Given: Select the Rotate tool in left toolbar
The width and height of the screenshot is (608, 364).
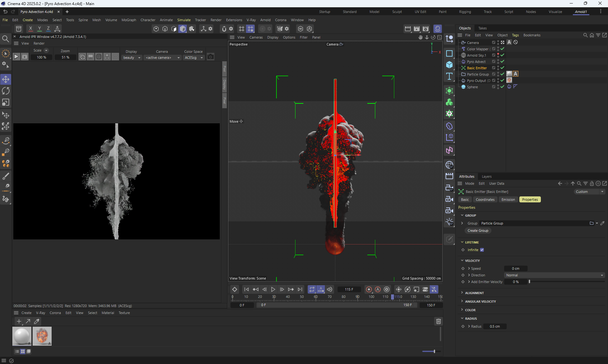Looking at the screenshot, I should point(6,91).
